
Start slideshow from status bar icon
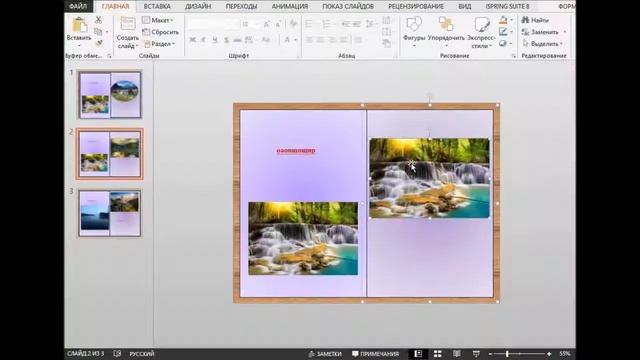pyautogui.click(x=476, y=354)
